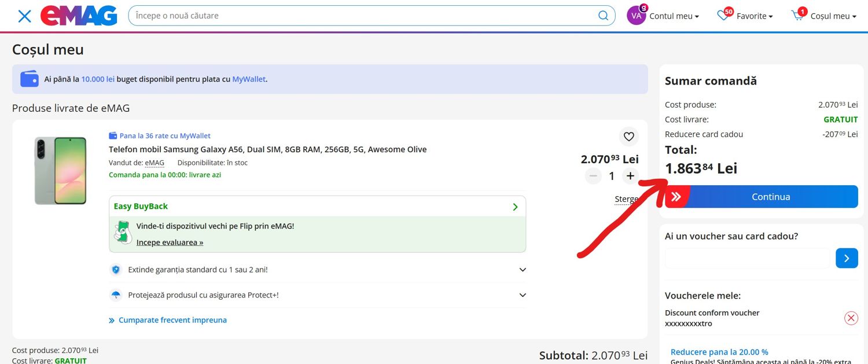Click the Flip phone icon in BuyBack
The image size is (868, 364).
123,232
